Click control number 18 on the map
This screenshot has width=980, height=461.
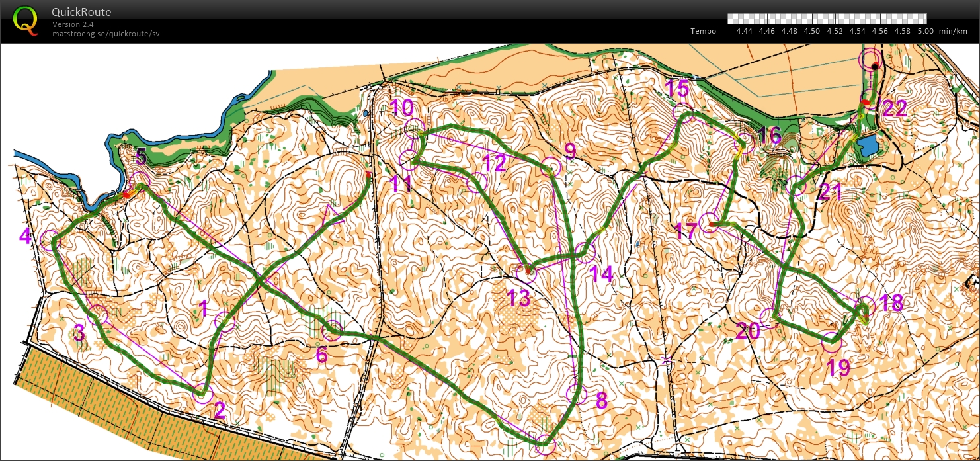(x=891, y=302)
